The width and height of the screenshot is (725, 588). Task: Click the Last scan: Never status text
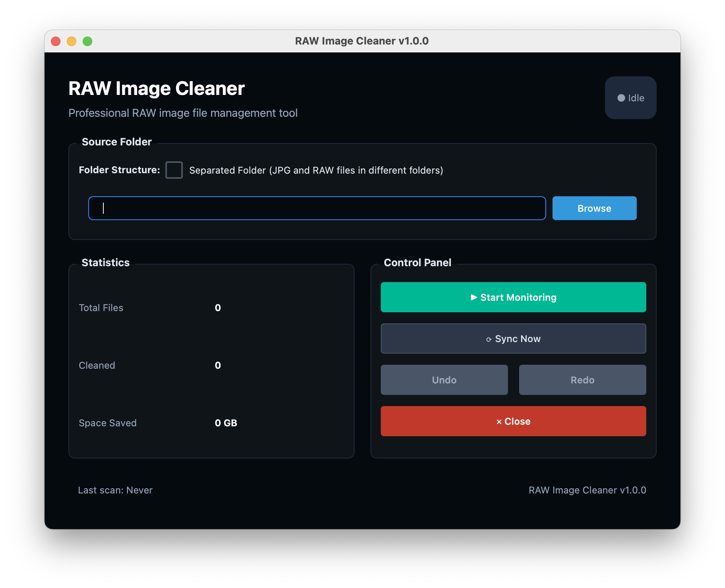point(115,490)
